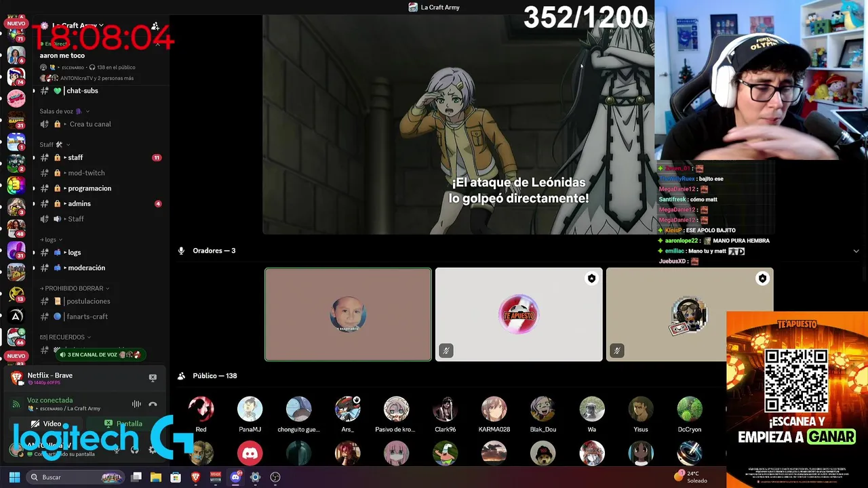Disconnect from voice with the phone icon
Screen dimensions: 868x488
153,404
